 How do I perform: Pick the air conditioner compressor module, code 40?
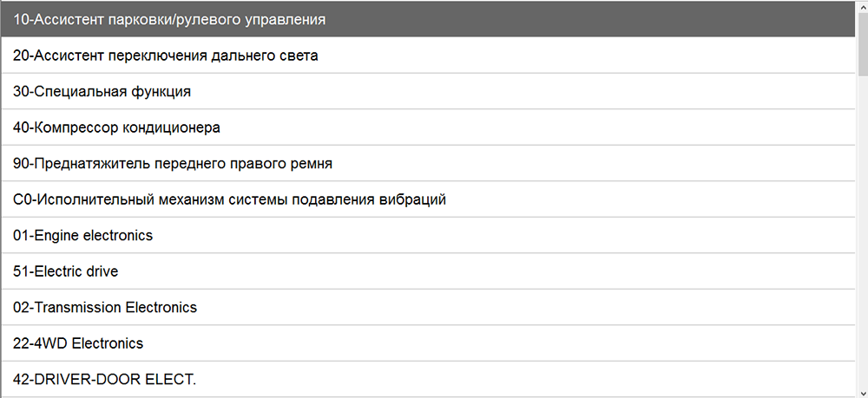(116, 127)
